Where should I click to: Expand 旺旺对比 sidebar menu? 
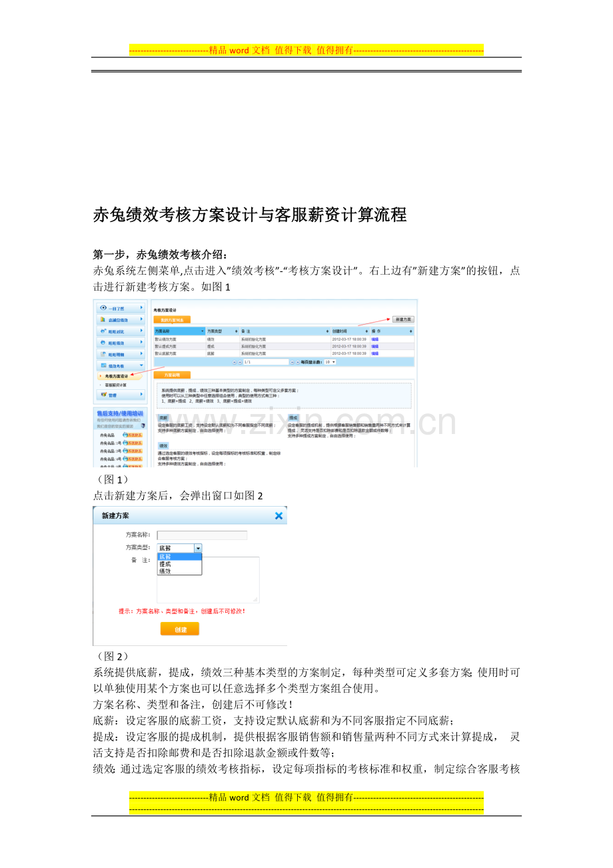pyautogui.click(x=120, y=331)
